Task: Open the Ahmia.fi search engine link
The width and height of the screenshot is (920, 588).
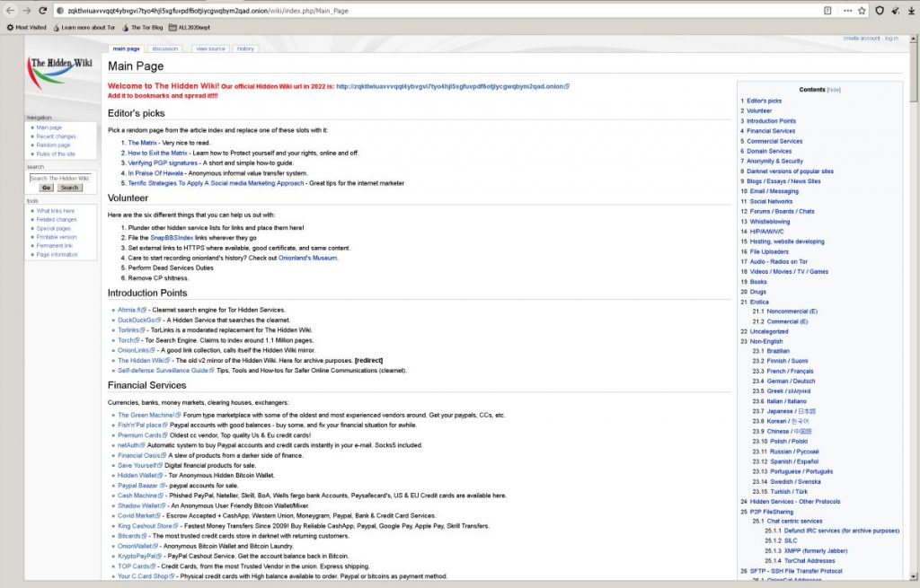Action: [131, 310]
